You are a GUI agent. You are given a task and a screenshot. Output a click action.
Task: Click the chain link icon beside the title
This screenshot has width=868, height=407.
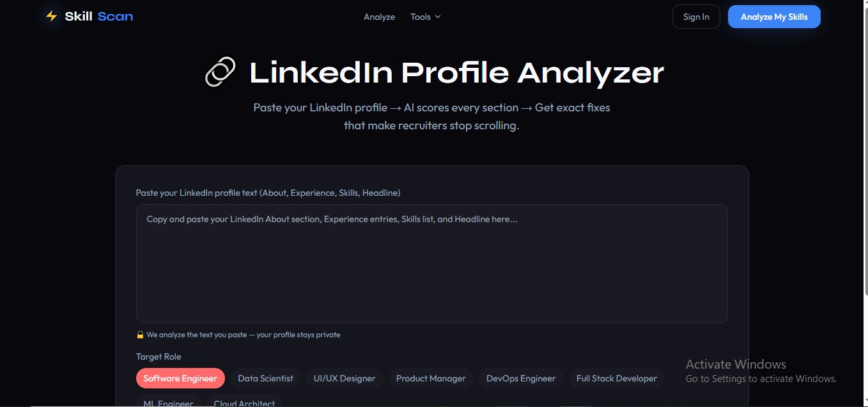coord(221,72)
